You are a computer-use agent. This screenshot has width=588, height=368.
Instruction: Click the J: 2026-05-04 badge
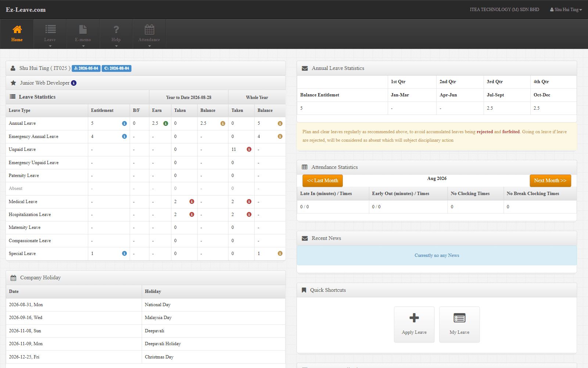[86, 68]
